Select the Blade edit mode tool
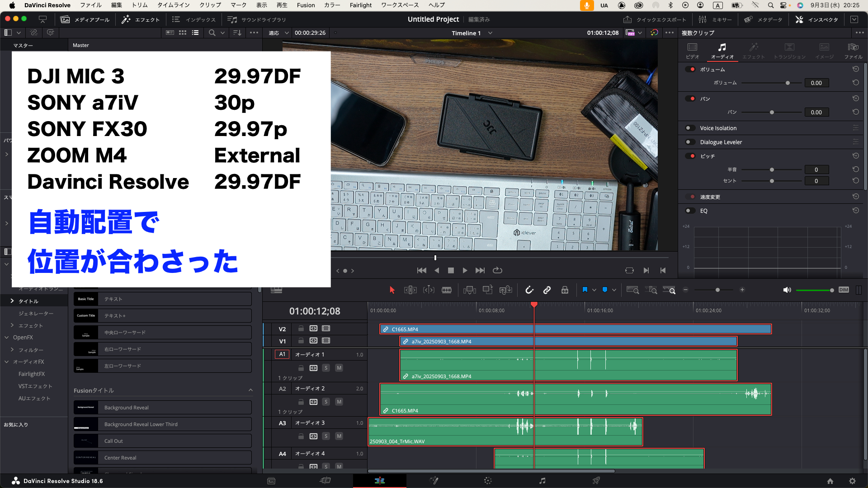The image size is (868, 488). click(x=446, y=290)
